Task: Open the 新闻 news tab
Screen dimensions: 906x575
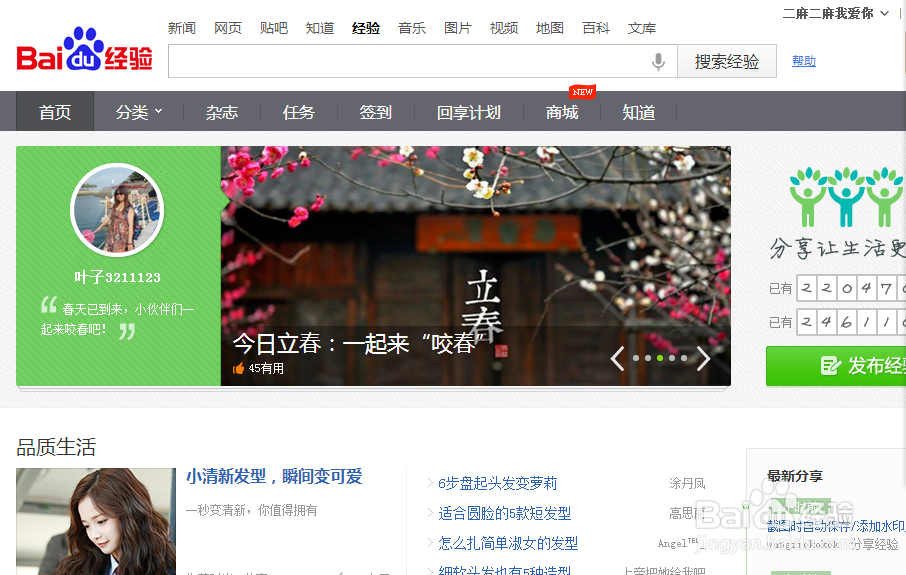Action: click(181, 28)
